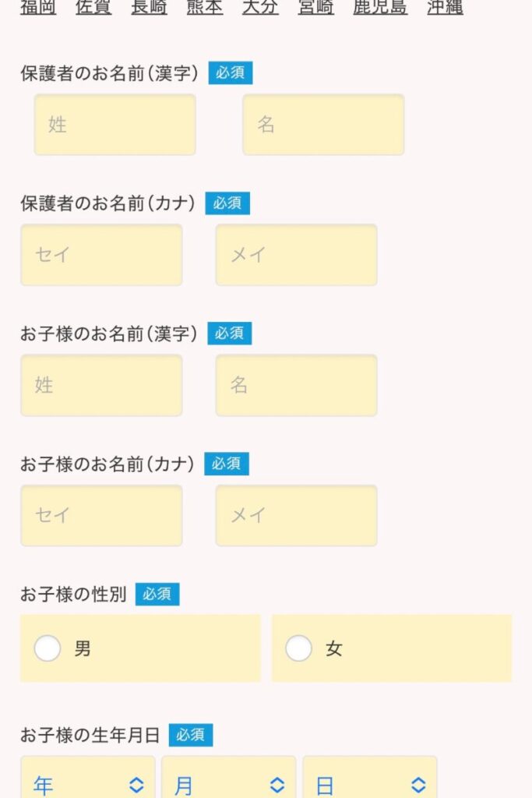
Task: Click the 大分 prefecture link
Action: pyautogui.click(x=260, y=8)
